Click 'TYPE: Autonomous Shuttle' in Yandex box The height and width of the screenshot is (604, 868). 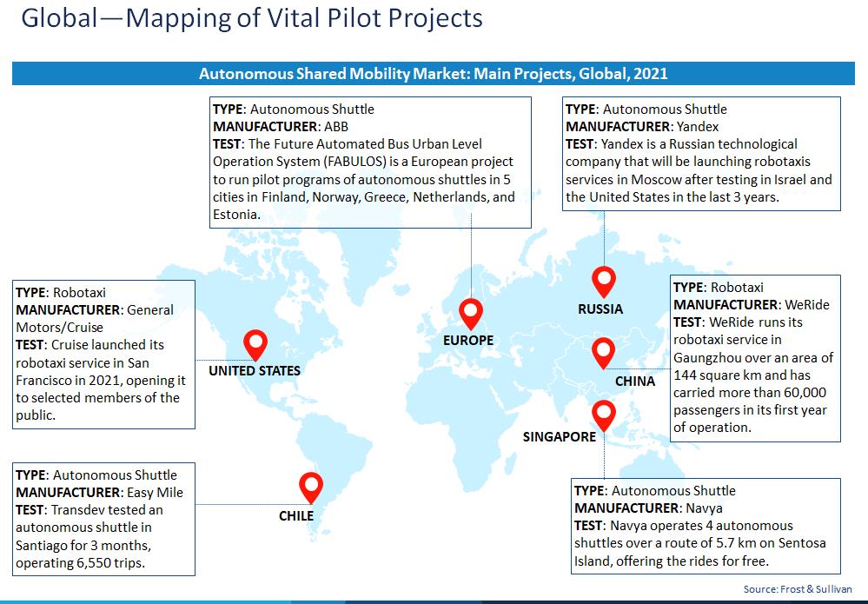tap(646, 110)
